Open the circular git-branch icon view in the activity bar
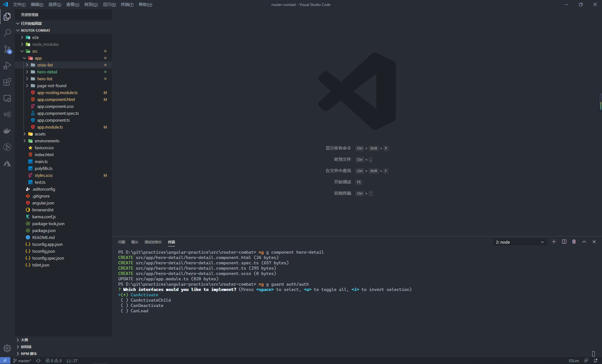Viewport: 602px width, 364px height. pos(7,147)
